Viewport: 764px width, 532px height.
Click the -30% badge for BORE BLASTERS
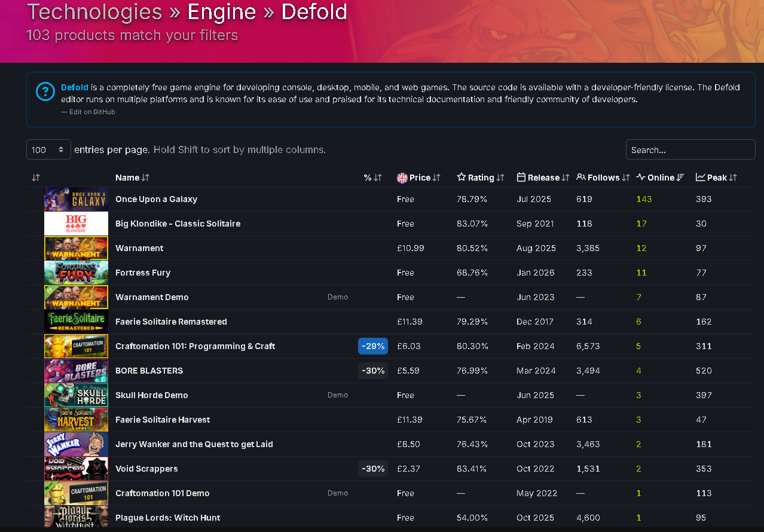(x=373, y=371)
